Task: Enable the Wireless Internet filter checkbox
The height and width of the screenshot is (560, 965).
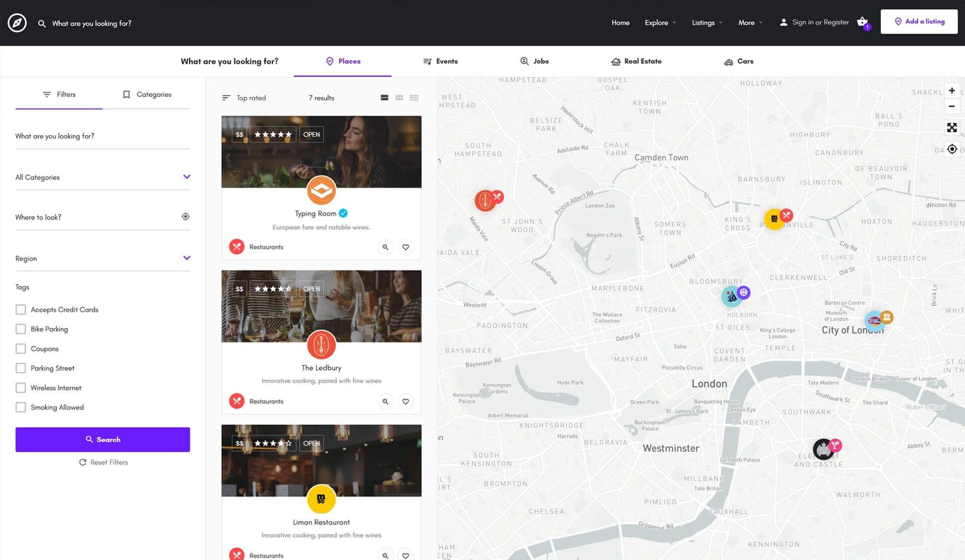Action: [x=20, y=387]
